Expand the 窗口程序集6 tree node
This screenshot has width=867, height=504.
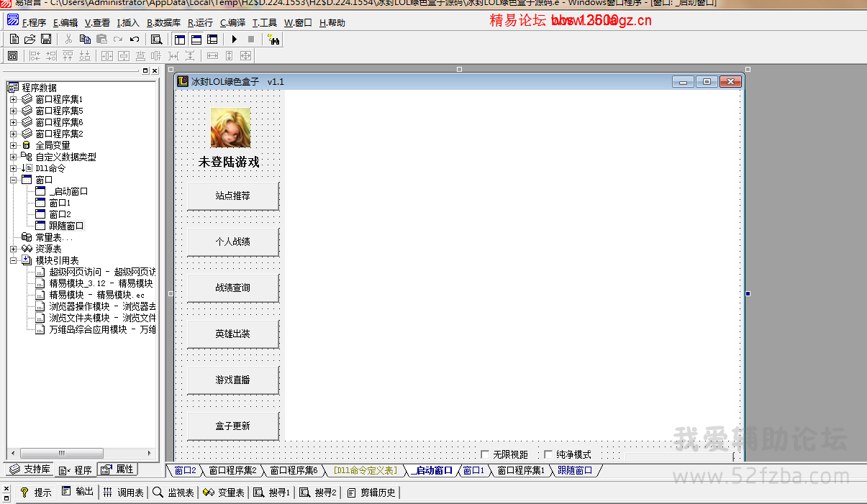pyautogui.click(x=13, y=122)
